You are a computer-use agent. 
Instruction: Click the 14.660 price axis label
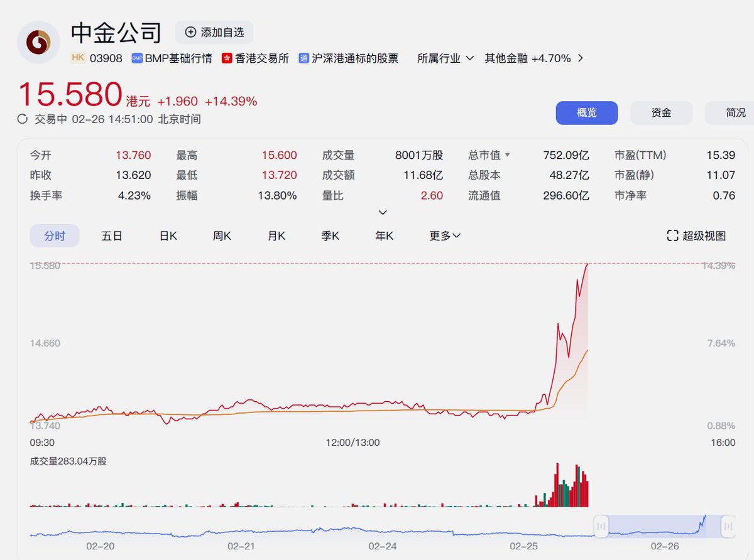click(x=45, y=343)
